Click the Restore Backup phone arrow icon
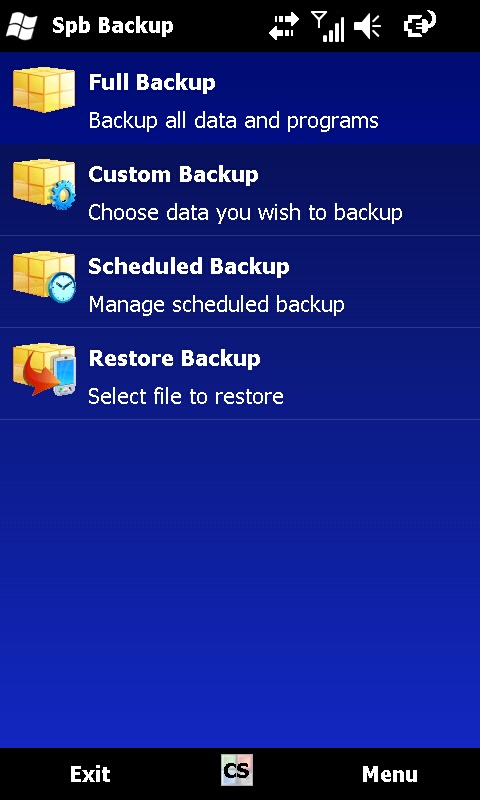Screen dimensions: 480x800 pos(44,369)
